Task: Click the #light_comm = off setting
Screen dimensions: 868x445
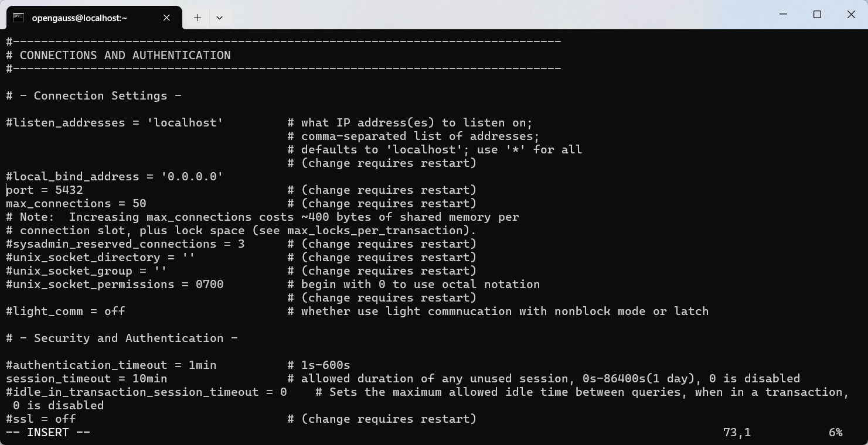Action: coord(66,311)
